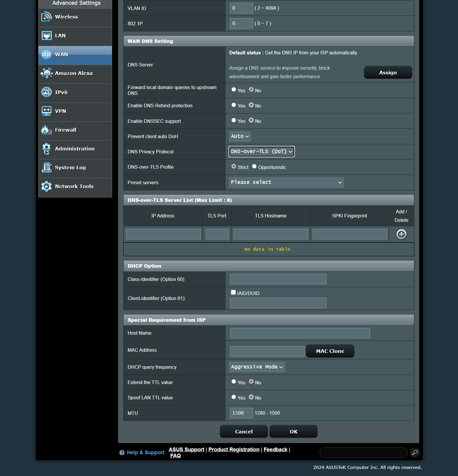Choose Strict DNS-over-TLS profile
This screenshot has width=458, height=476.
tap(234, 166)
